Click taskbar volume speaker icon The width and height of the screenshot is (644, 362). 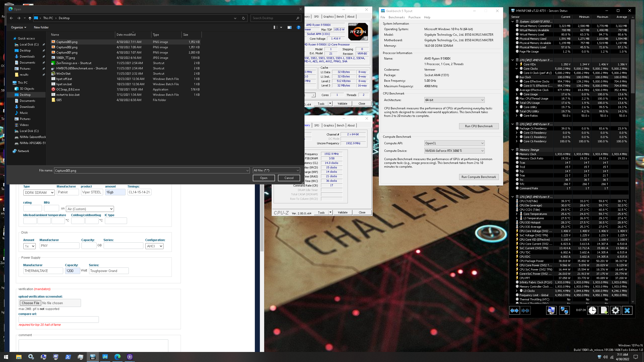pos(605,357)
